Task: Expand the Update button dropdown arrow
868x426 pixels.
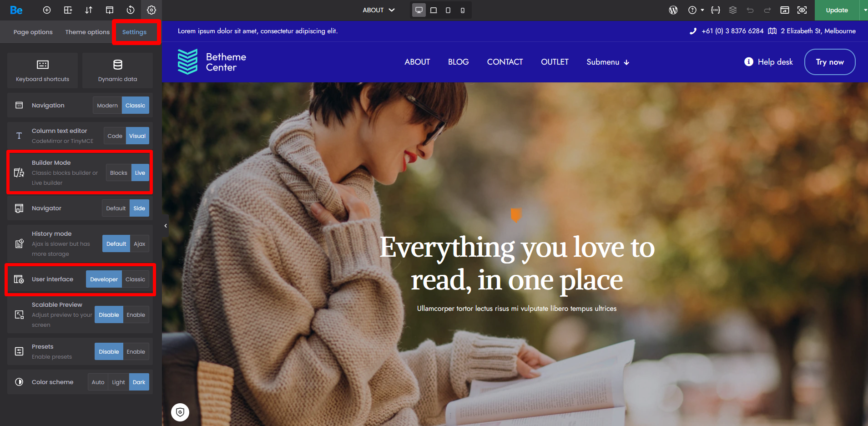Action: click(x=865, y=10)
